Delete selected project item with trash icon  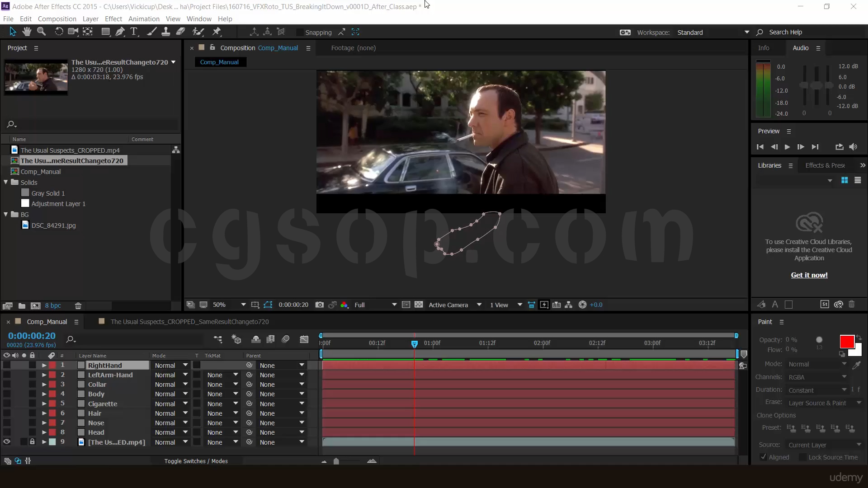(78, 306)
